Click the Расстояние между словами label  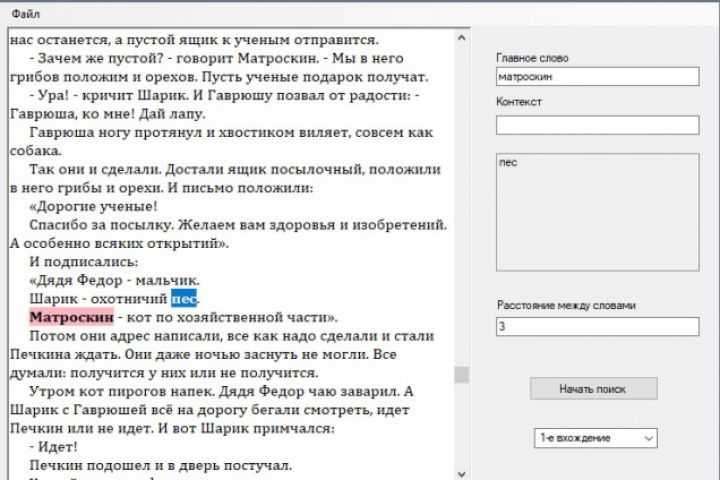point(566,305)
